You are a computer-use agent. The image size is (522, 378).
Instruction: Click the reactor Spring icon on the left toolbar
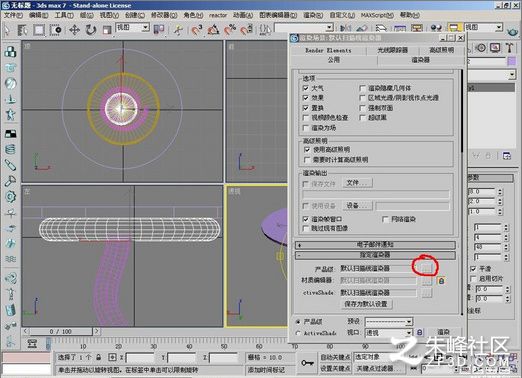[x=10, y=149]
